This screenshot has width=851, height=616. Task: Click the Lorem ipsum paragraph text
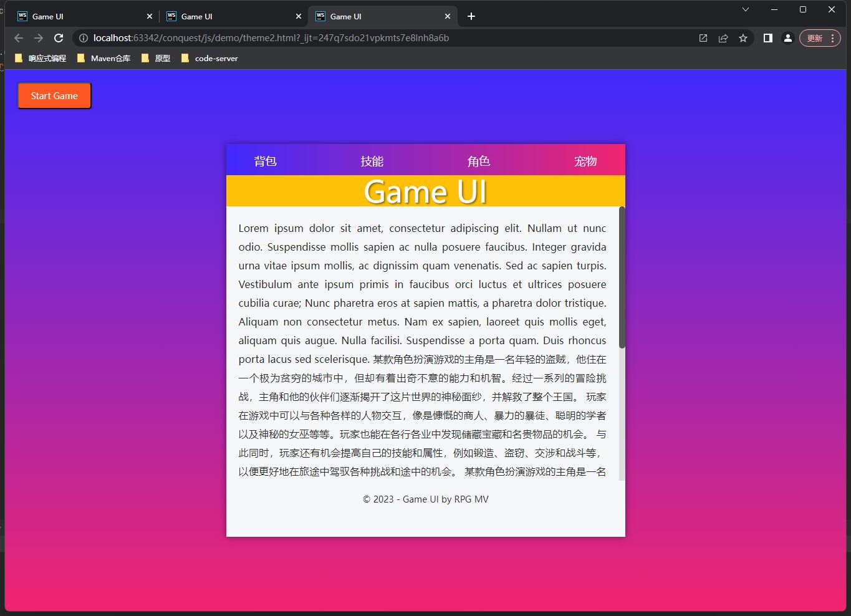click(x=422, y=350)
